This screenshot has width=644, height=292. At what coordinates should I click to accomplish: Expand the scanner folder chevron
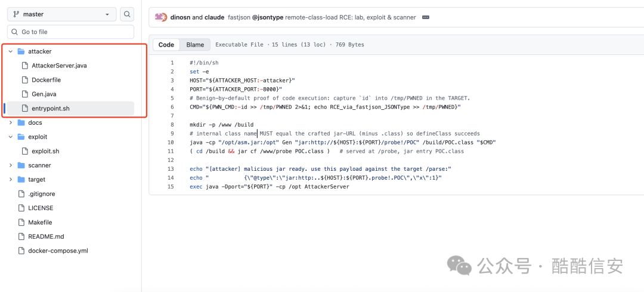pos(11,165)
